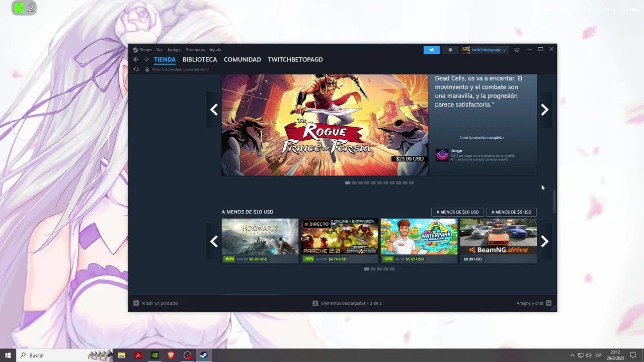Screen dimensions: 644x362
Task: Click Hogwarts Legacy -80% discount badge
Action: (x=229, y=259)
